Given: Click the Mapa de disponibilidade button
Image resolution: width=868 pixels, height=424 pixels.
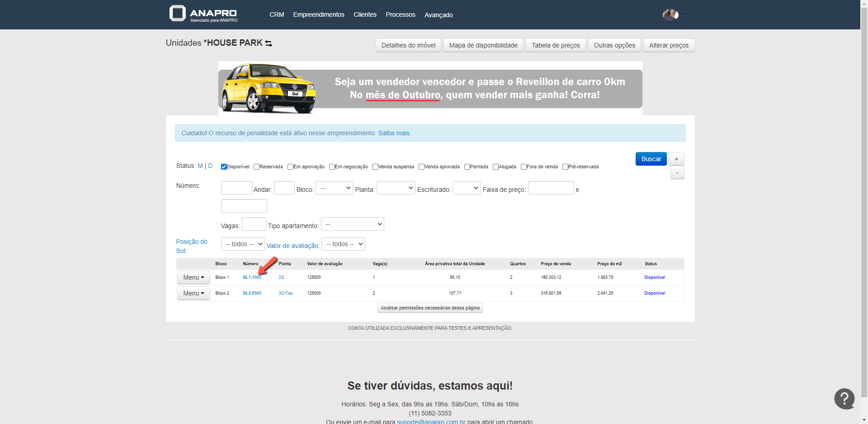Looking at the screenshot, I should [x=483, y=45].
